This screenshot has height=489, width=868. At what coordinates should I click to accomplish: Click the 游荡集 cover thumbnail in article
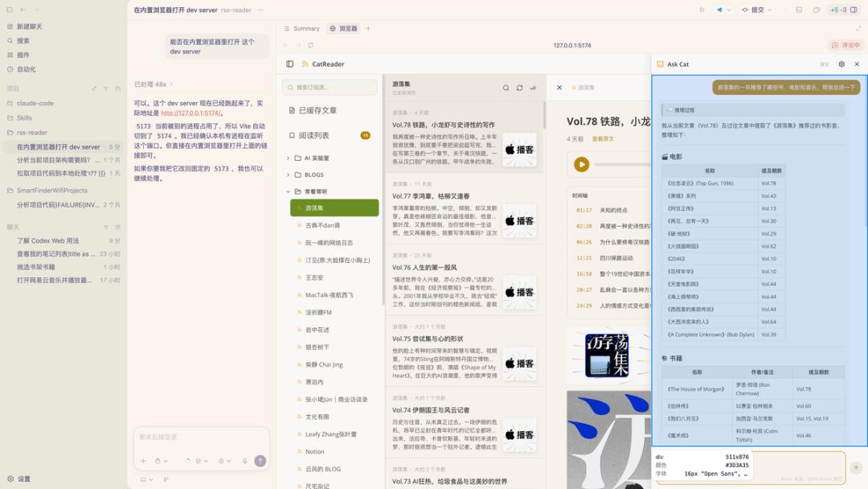pyautogui.click(x=608, y=355)
